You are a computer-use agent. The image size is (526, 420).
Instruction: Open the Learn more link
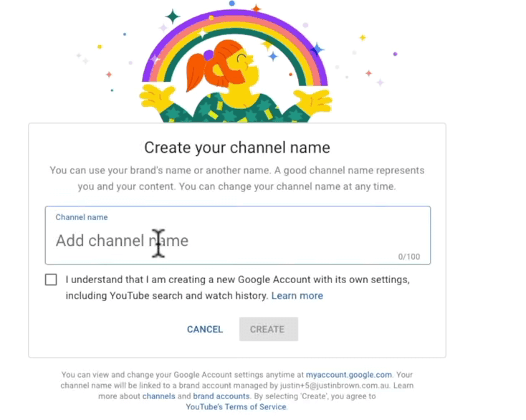[297, 295]
